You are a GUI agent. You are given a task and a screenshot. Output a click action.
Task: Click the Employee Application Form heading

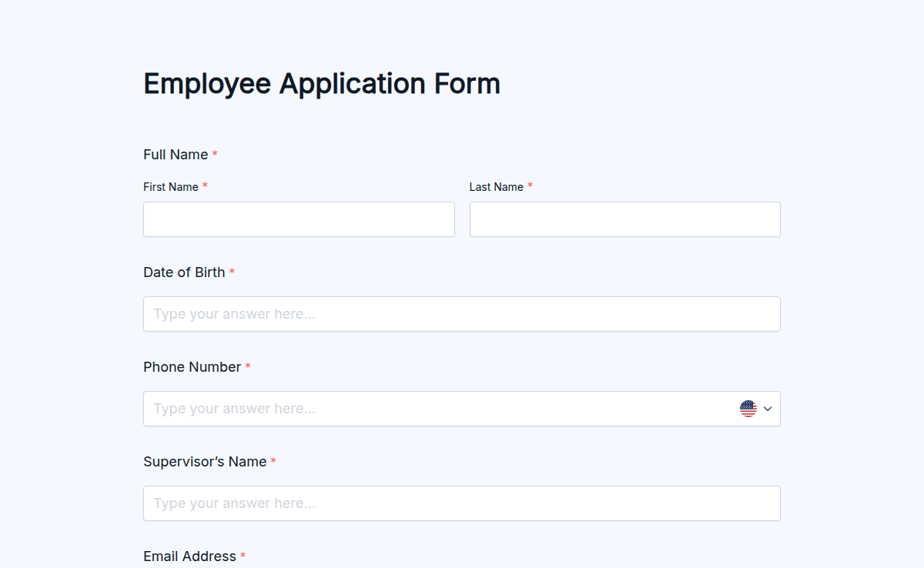(321, 83)
